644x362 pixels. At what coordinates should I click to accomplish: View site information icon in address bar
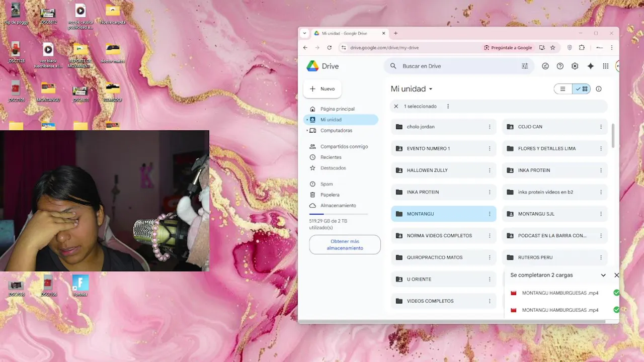pyautogui.click(x=344, y=48)
